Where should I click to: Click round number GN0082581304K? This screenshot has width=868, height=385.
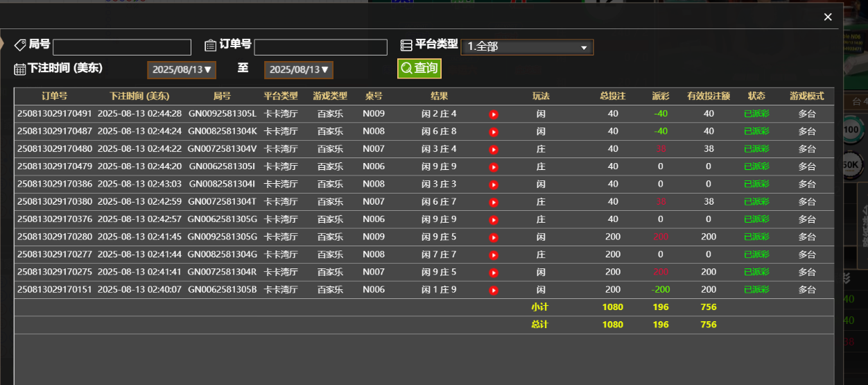(x=222, y=131)
